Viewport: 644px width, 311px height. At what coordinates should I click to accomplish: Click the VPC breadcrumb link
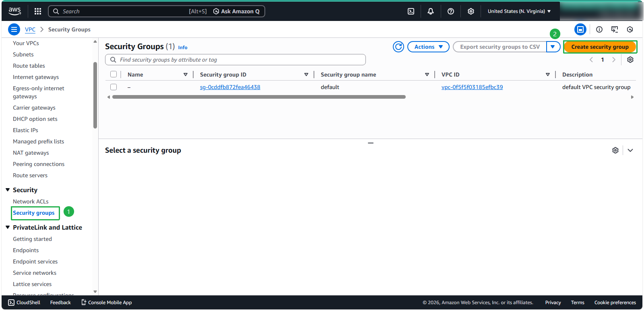point(30,29)
